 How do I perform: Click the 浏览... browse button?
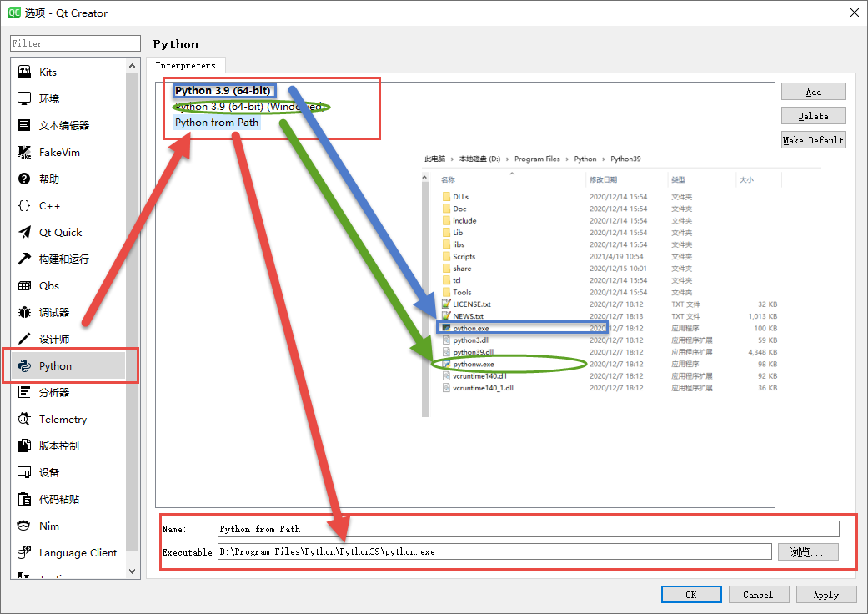(808, 552)
